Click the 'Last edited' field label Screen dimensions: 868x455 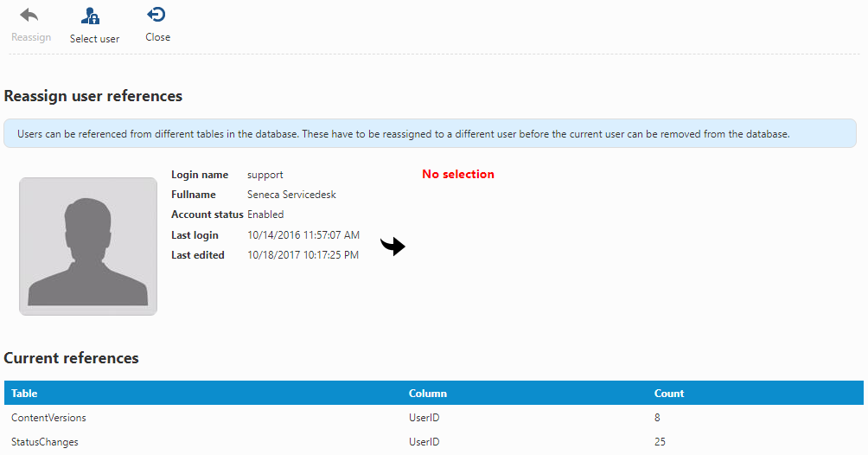pos(198,255)
